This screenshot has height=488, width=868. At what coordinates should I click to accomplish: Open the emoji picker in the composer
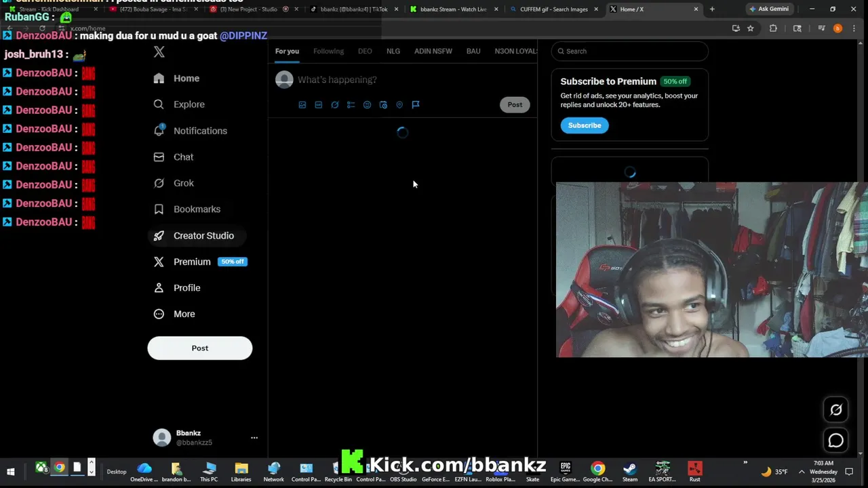pos(367,104)
